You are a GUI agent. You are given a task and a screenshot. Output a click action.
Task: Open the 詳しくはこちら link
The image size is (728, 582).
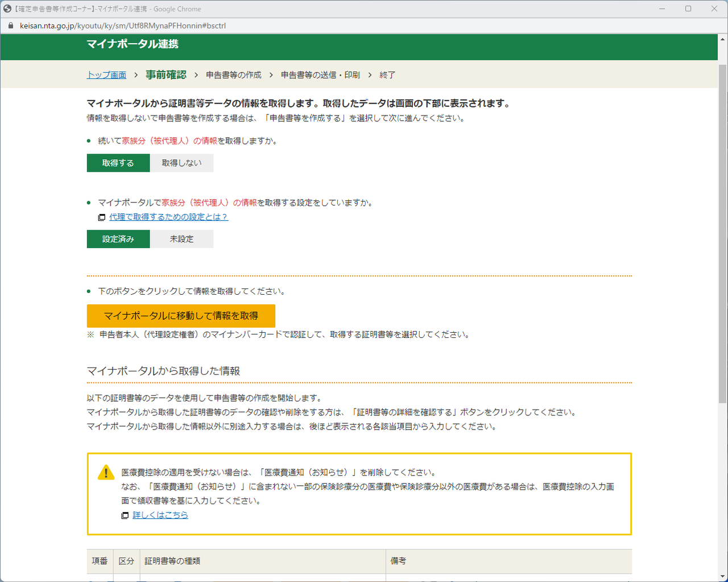click(160, 515)
